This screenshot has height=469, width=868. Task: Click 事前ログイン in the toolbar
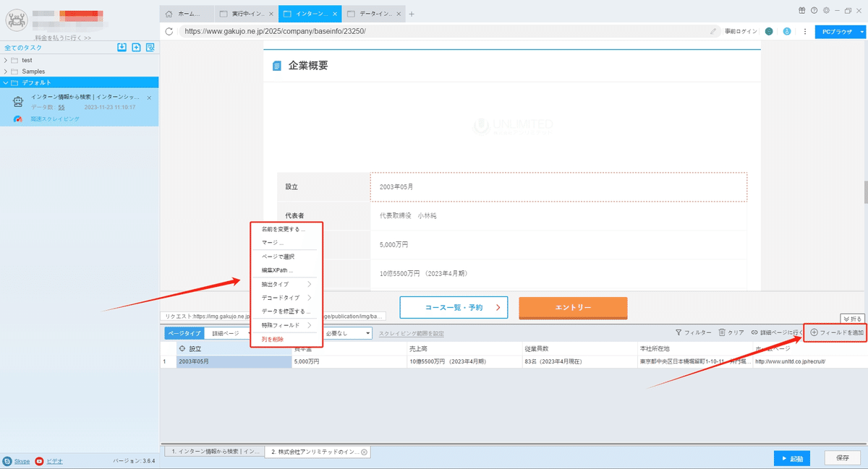coord(741,31)
